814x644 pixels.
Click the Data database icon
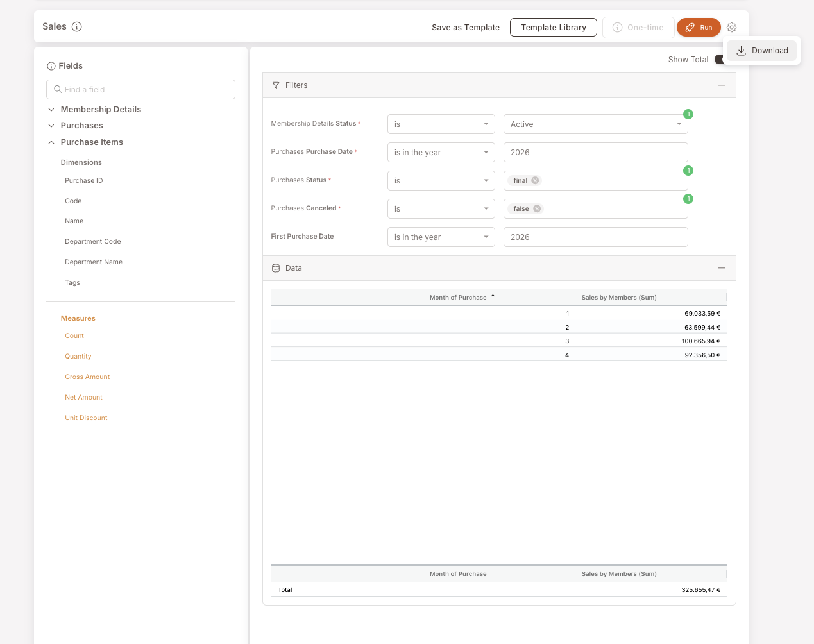(276, 268)
